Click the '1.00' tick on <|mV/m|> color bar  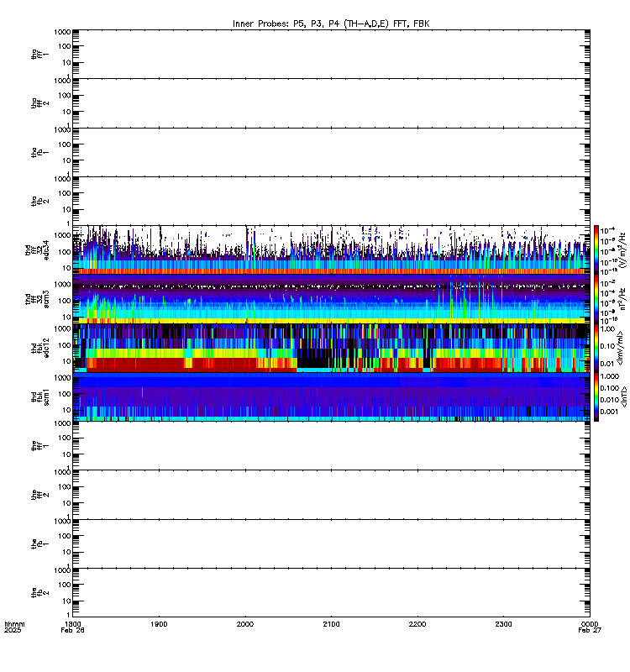[x=607, y=329]
